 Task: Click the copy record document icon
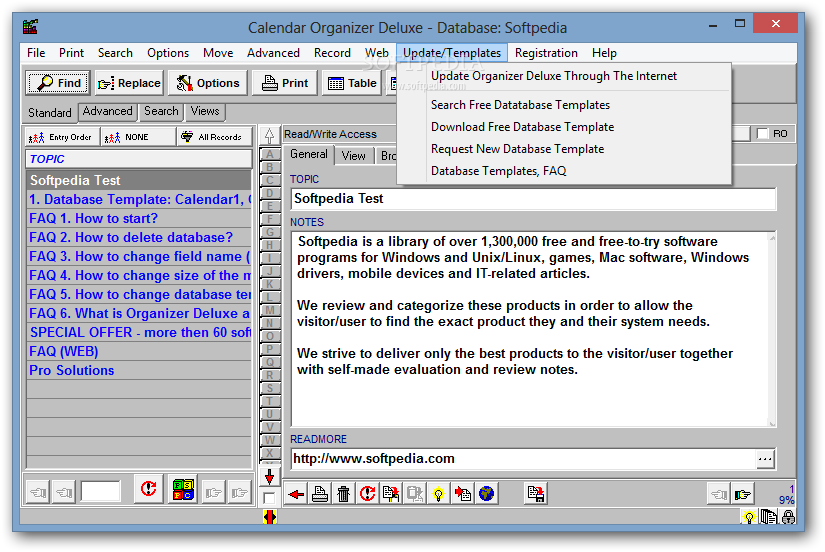tap(391, 494)
